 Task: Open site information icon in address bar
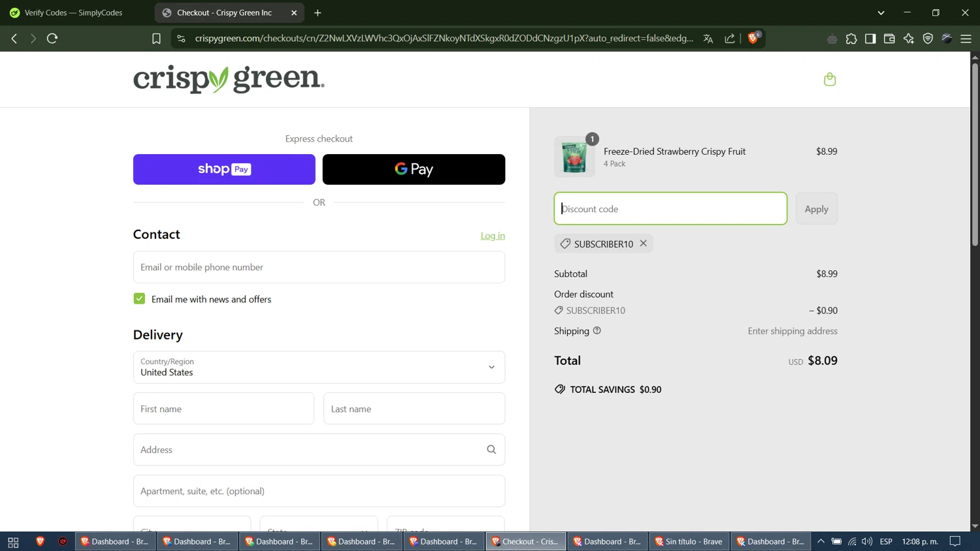coord(181,39)
